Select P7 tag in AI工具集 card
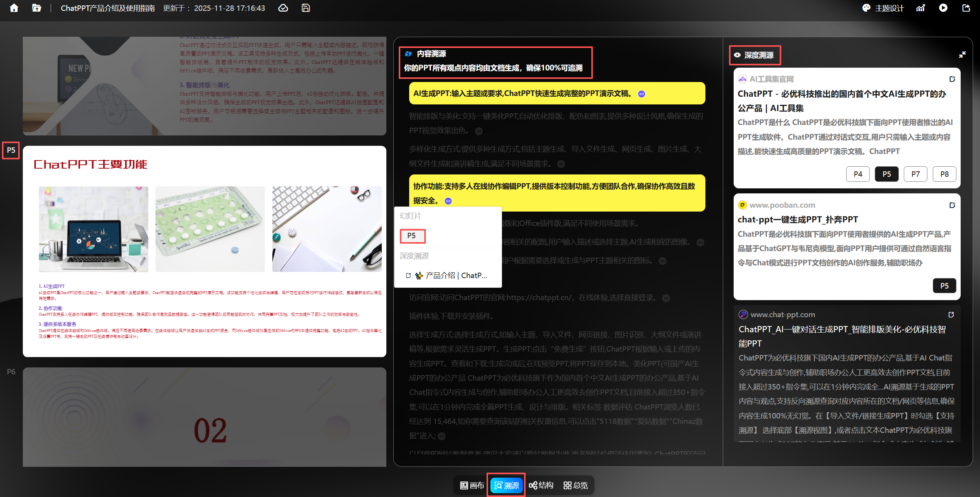The width and height of the screenshot is (980, 497). coord(915,174)
